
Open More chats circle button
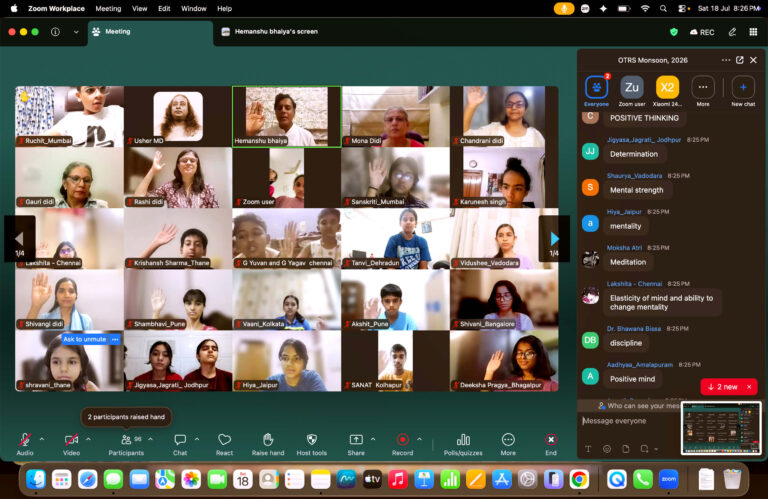point(703,91)
